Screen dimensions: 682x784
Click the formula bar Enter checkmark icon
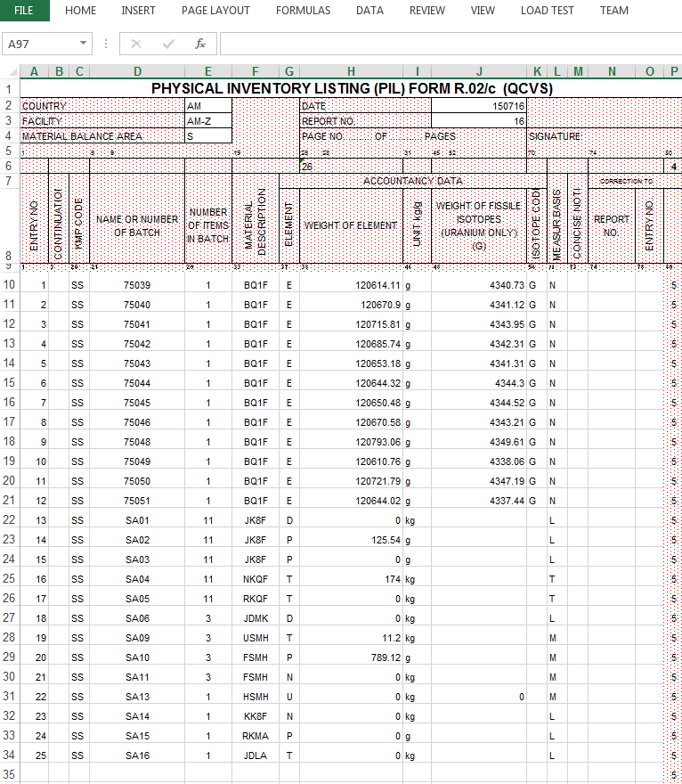pos(168,44)
